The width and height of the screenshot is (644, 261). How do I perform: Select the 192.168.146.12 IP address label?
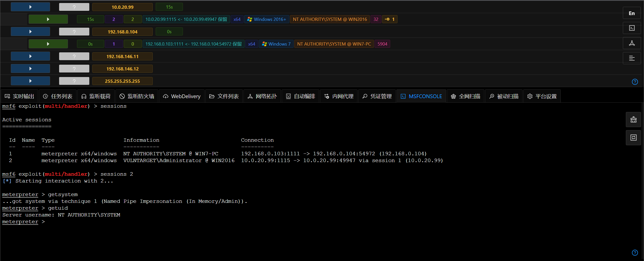[123, 69]
